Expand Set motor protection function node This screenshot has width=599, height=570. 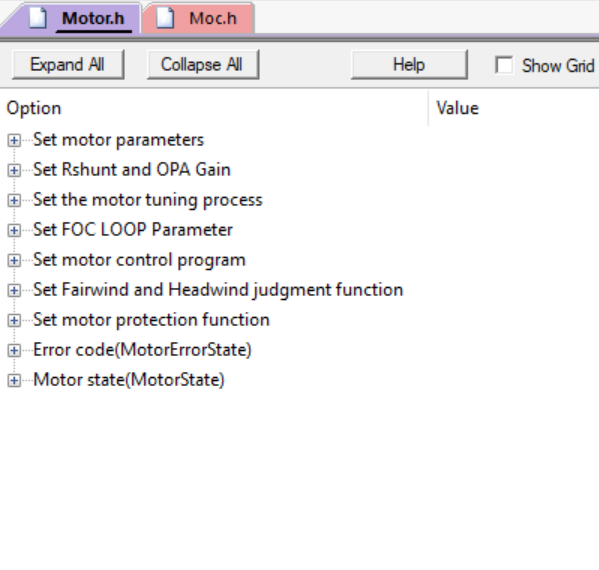point(14,320)
